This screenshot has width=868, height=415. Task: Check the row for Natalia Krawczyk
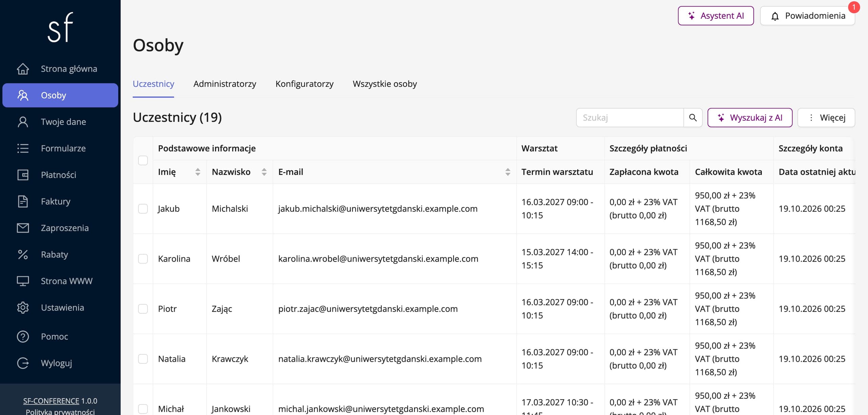(x=143, y=359)
